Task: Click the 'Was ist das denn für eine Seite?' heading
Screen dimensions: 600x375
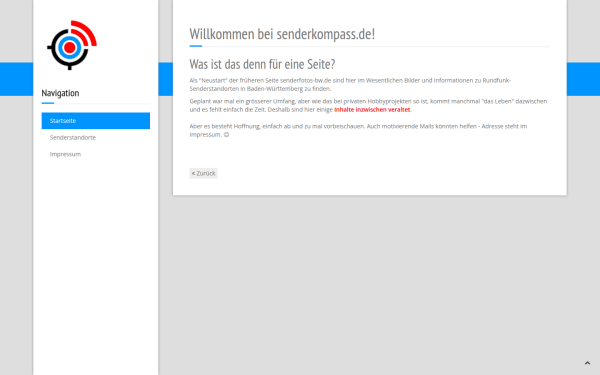Action: (x=262, y=64)
